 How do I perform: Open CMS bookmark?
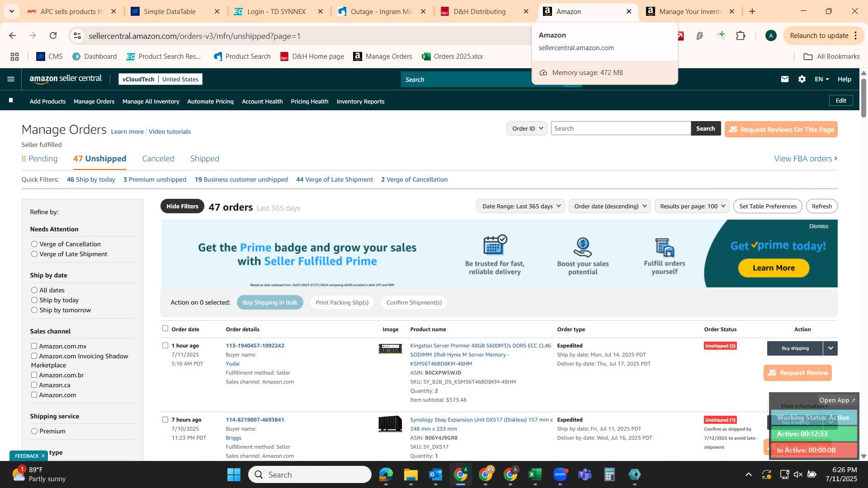(49, 56)
